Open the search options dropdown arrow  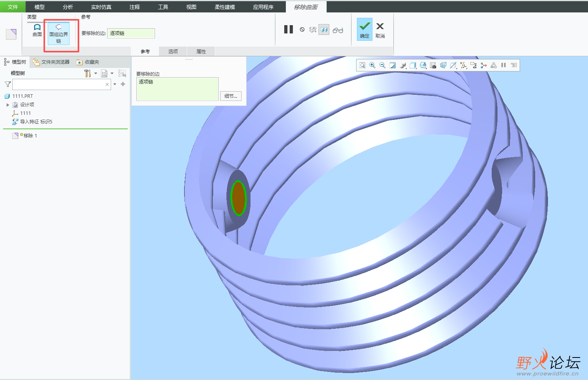coord(115,84)
